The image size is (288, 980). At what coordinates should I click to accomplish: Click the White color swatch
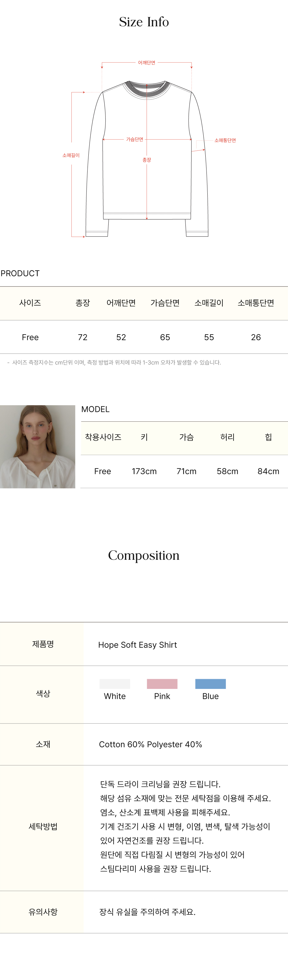pyautogui.click(x=115, y=684)
